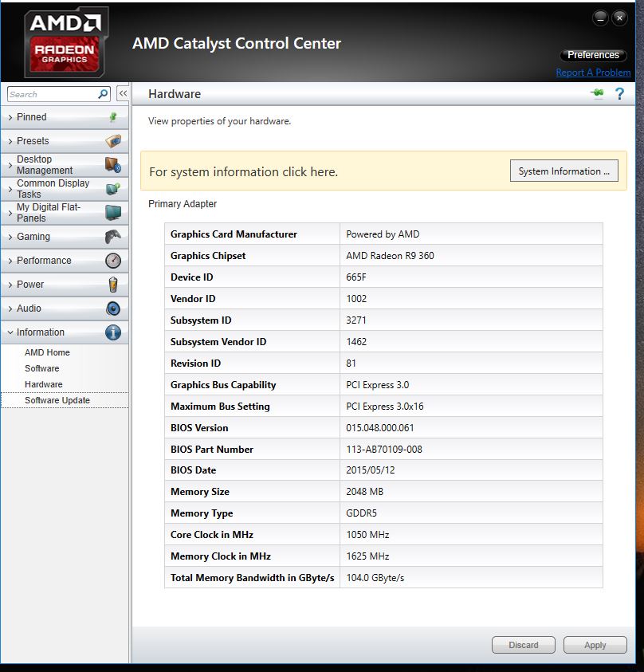Click the Pinned pushpin icon
Viewport: 644px width, 672px height.
(113, 117)
